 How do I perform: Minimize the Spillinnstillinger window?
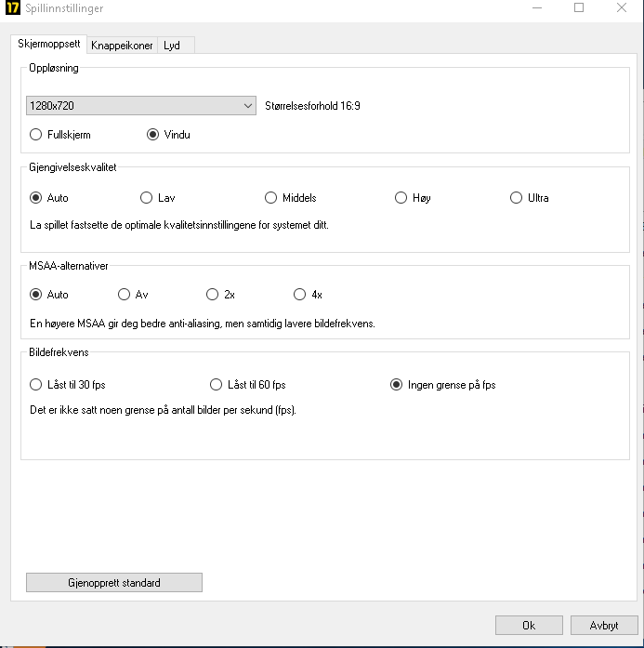point(537,7)
